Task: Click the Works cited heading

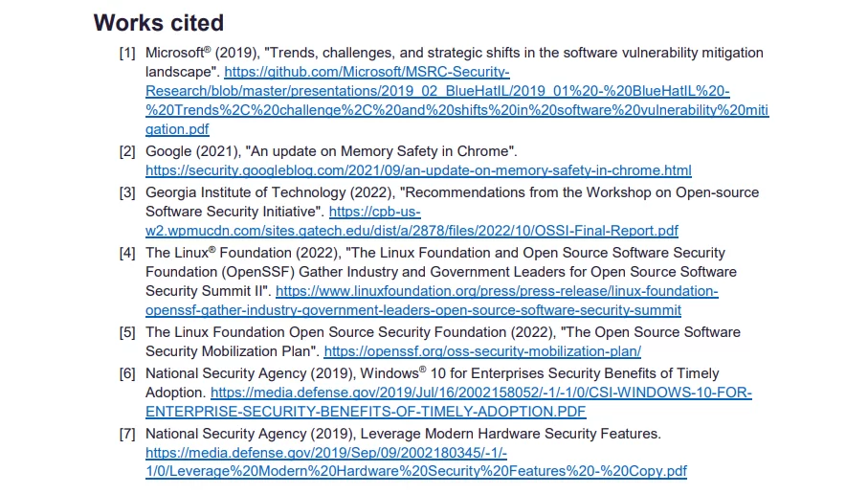Action: 158,23
